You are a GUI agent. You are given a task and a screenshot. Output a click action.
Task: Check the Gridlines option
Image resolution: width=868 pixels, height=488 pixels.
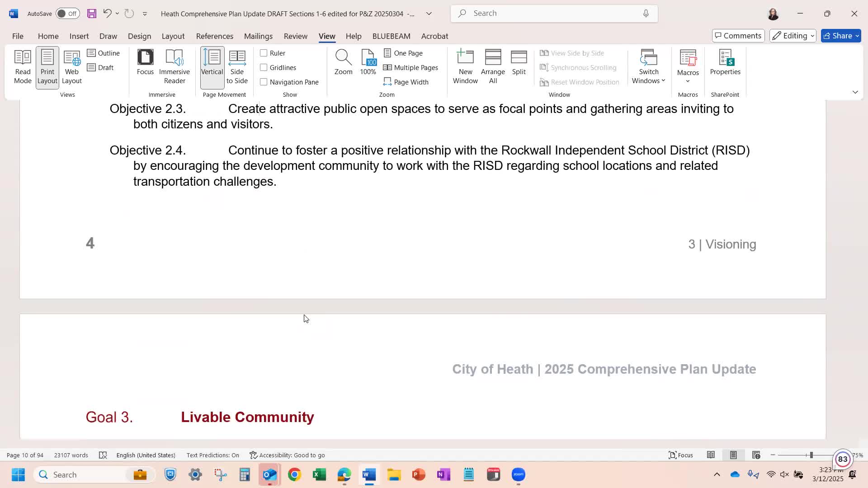click(x=264, y=68)
